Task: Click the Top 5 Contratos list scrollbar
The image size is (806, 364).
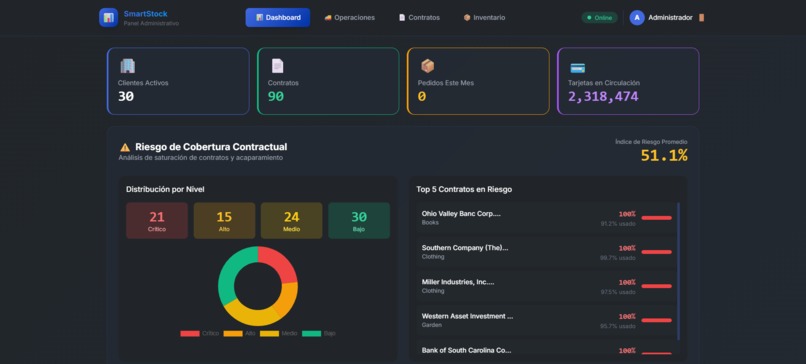Action: coord(679,271)
